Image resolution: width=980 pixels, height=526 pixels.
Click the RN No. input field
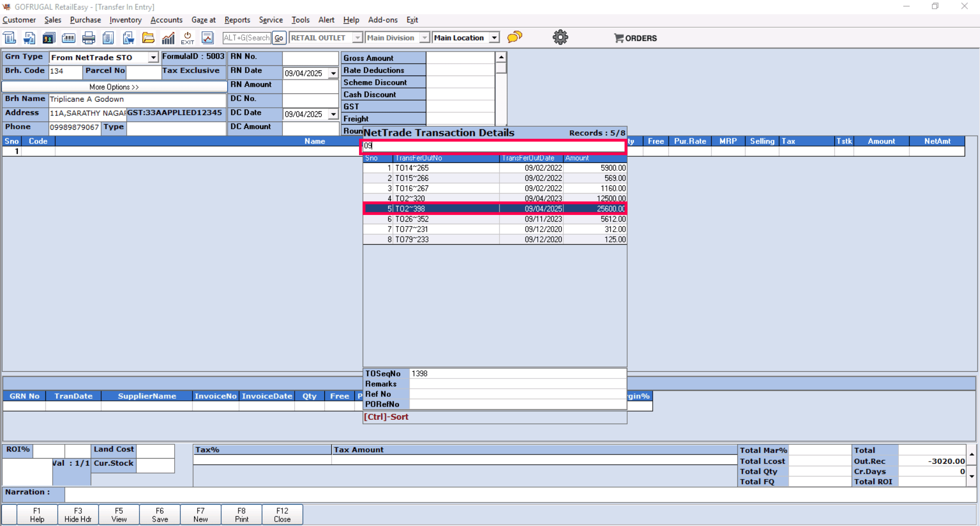click(310, 58)
